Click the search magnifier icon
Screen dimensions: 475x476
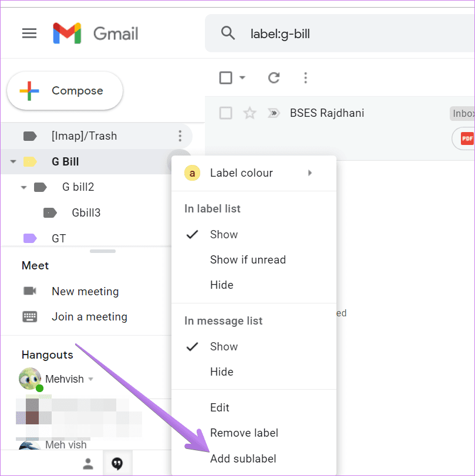pos(228,33)
